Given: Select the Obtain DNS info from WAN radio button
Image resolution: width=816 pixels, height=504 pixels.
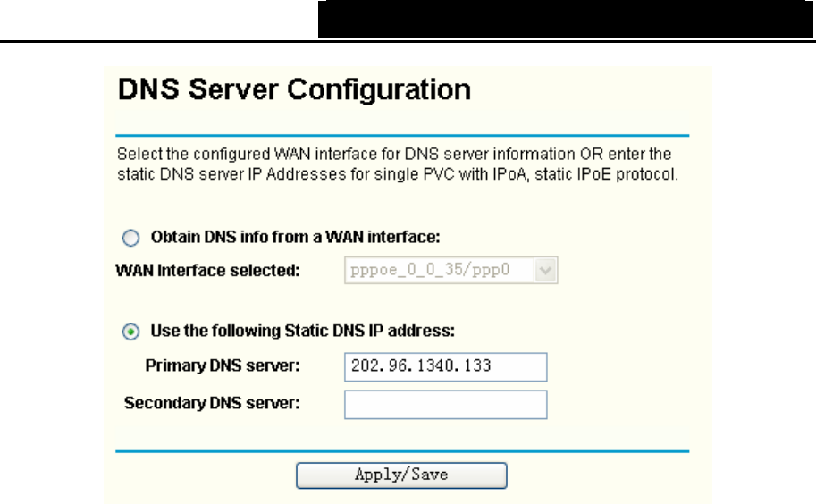Looking at the screenshot, I should coord(130,238).
